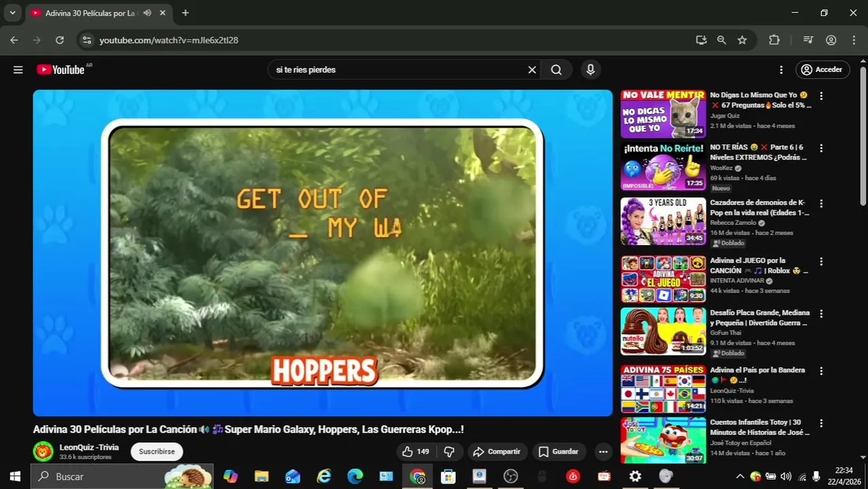Viewport: 868px width, 489px height.
Task: Open options for 'Adivina el JUEGO' video
Action: click(x=821, y=261)
